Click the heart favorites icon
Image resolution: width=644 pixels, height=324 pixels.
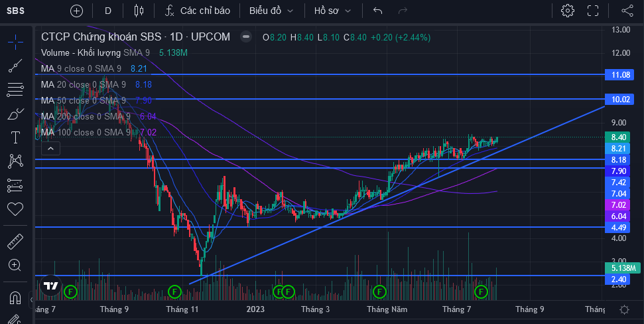15,209
